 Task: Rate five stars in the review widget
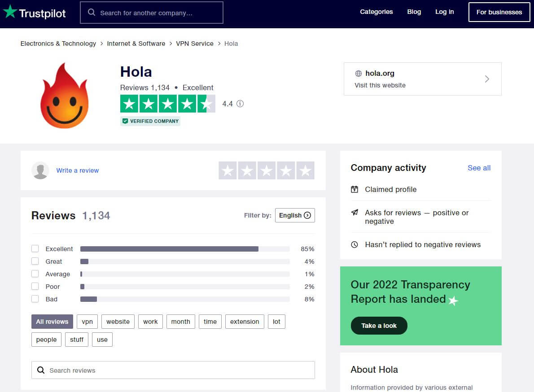tap(306, 170)
